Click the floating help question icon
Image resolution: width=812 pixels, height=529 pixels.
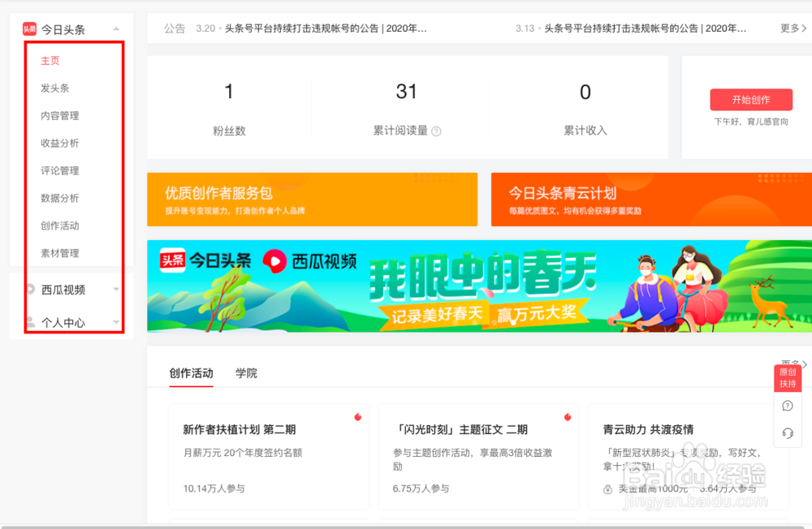point(788,406)
